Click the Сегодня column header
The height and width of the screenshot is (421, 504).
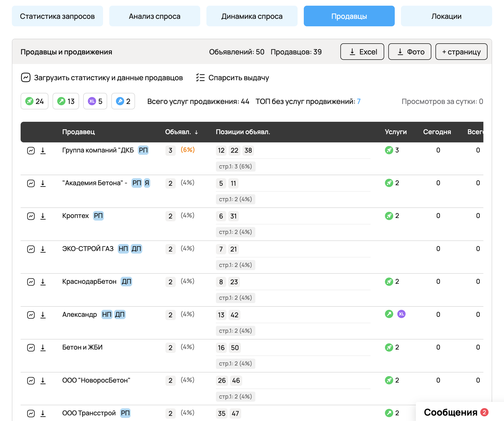point(437,132)
